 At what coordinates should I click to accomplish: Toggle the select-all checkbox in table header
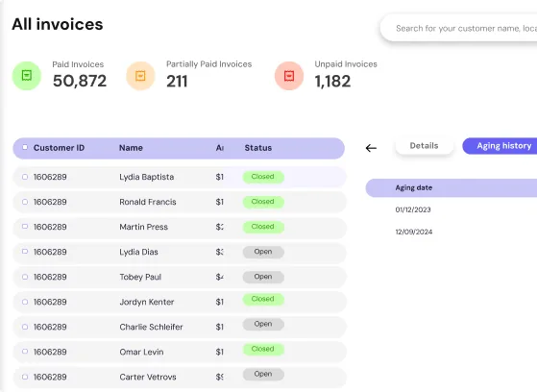[25, 147]
